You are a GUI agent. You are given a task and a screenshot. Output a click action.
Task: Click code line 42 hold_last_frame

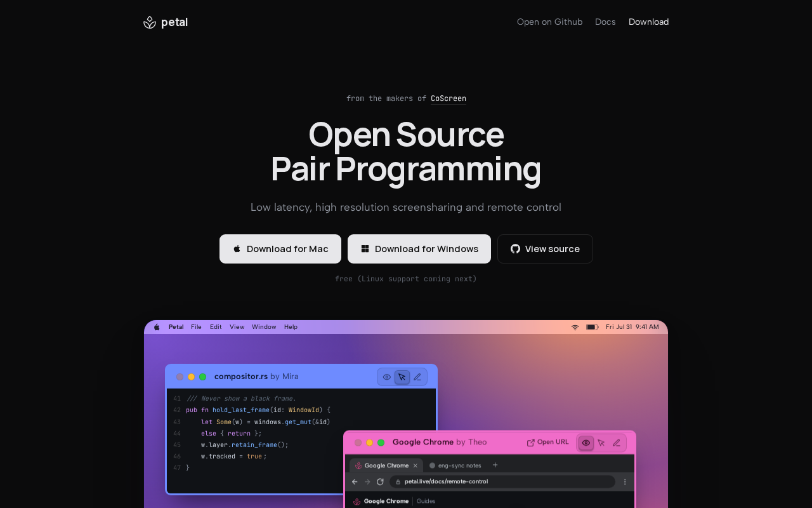[x=258, y=410]
